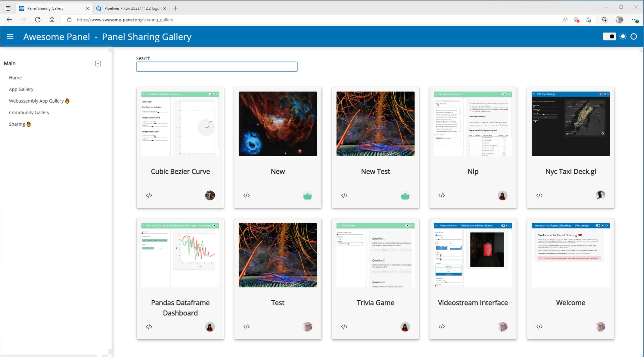Click the busy indicator circle in header

(x=634, y=37)
